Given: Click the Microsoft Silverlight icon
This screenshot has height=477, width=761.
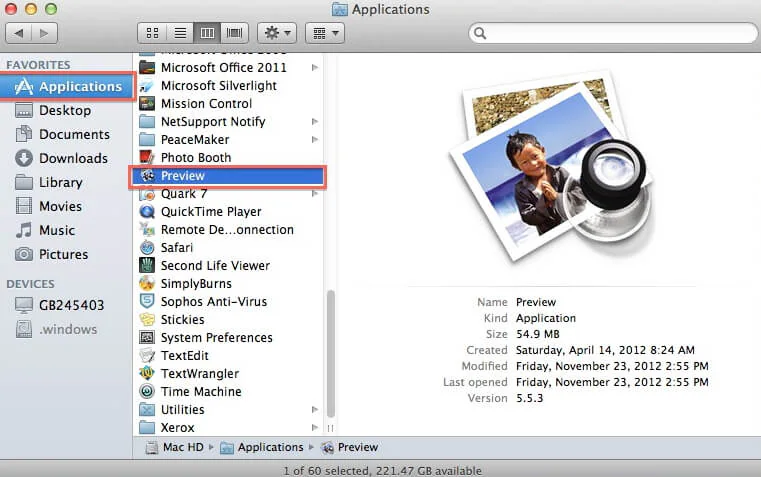Looking at the screenshot, I should (x=147, y=85).
